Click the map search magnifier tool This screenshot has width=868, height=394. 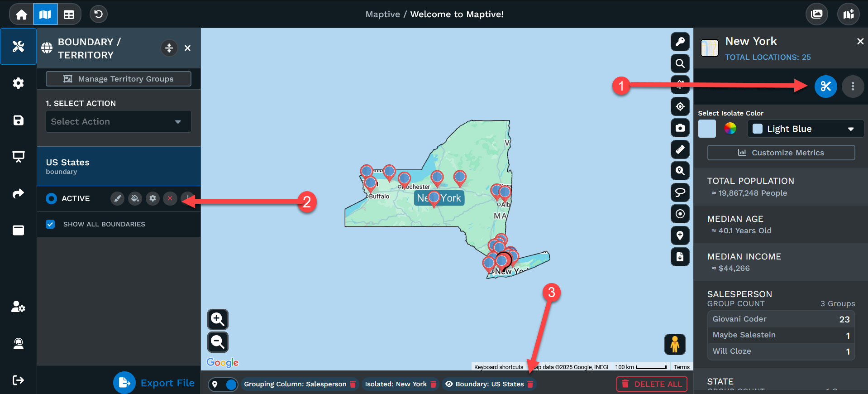(680, 63)
